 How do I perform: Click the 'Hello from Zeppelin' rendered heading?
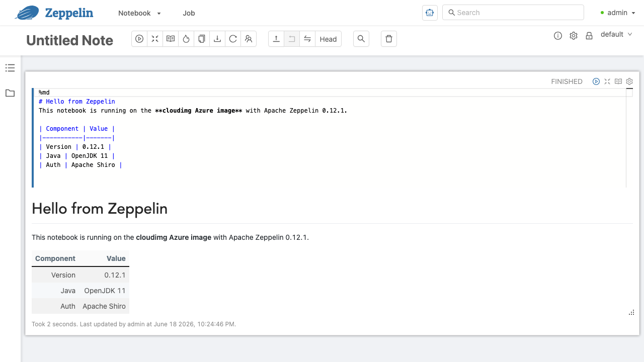pos(100,209)
